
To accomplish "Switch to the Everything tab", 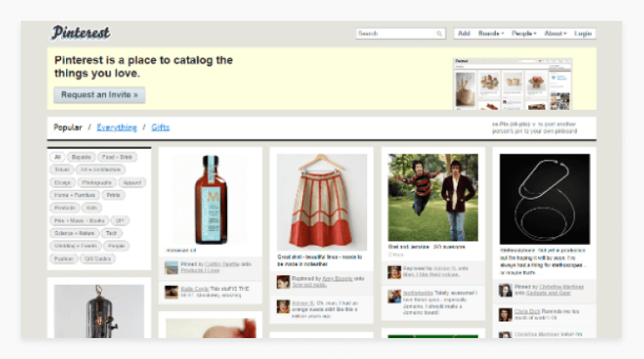I will coord(117,127).
